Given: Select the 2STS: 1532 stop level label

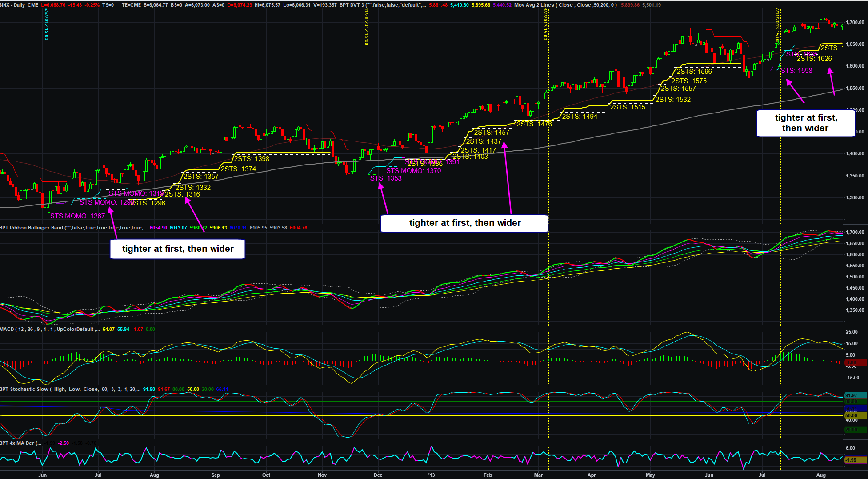Looking at the screenshot, I should 673,100.
